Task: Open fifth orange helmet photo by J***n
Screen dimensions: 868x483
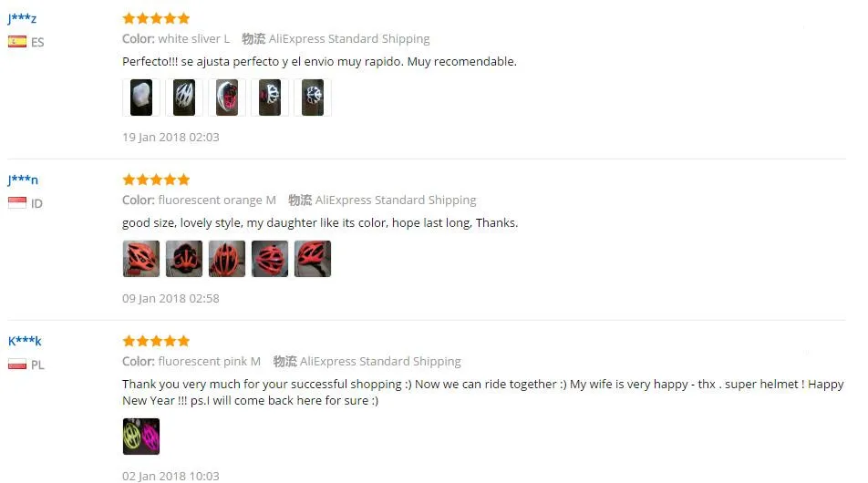Action: pos(313,259)
